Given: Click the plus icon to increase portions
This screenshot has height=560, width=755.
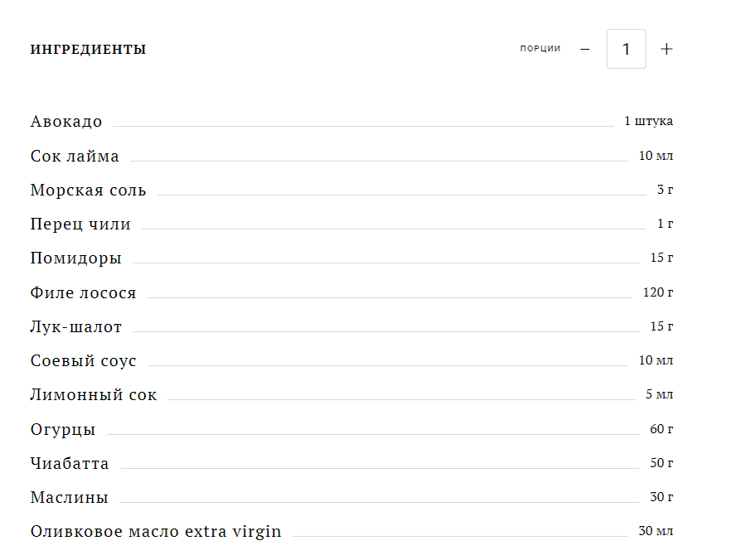Looking at the screenshot, I should pyautogui.click(x=666, y=49).
